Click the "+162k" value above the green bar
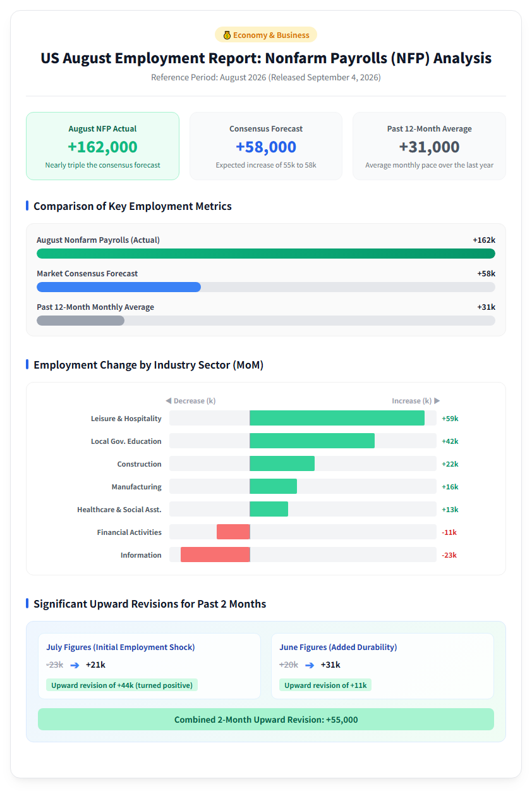The width and height of the screenshot is (532, 791). 484,240
